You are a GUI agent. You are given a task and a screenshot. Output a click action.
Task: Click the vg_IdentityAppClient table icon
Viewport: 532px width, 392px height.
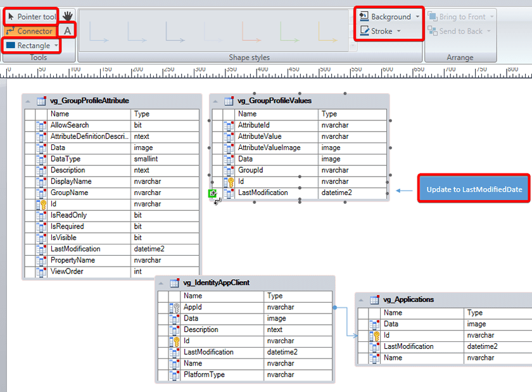click(174, 283)
